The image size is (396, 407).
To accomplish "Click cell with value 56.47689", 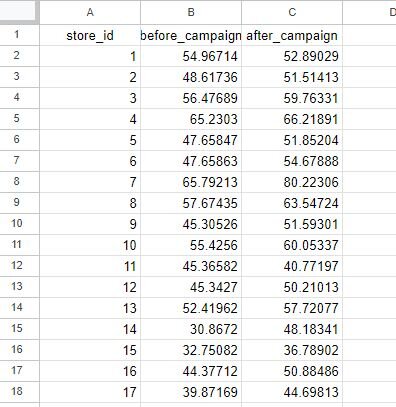I will (x=191, y=98).
